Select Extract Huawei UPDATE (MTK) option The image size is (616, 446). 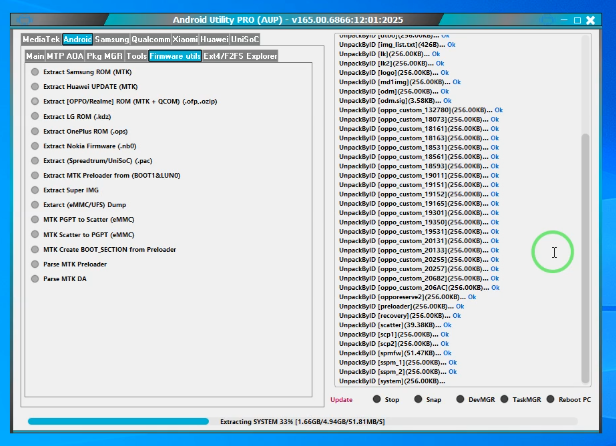tap(35, 86)
